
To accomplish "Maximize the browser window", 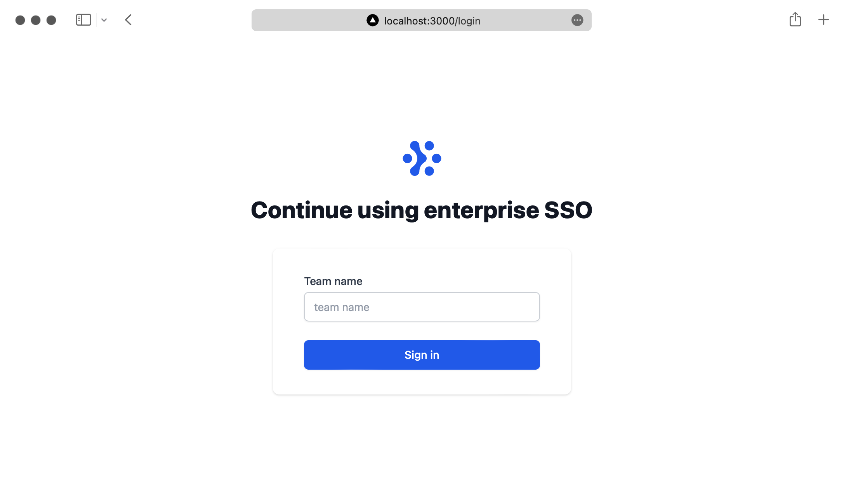I will (51, 20).
